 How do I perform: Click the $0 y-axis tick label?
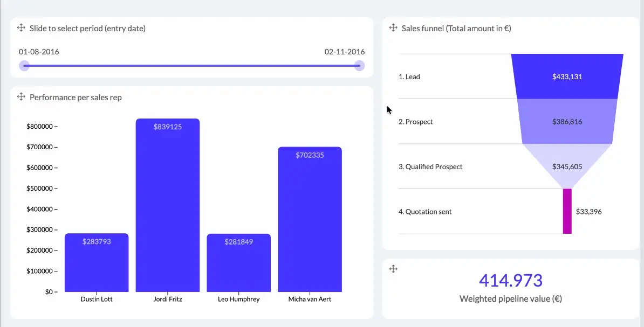[x=49, y=292]
